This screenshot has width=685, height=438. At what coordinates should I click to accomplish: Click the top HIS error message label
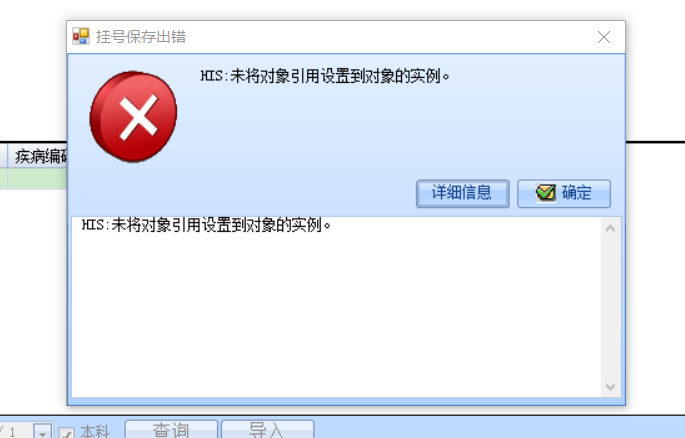[325, 76]
